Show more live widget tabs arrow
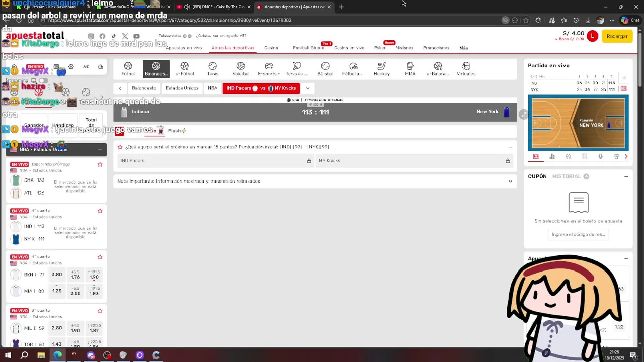The image size is (644, 362). (x=626, y=157)
